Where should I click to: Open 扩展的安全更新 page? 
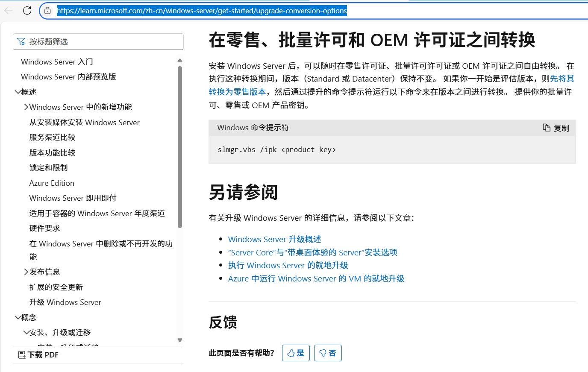56,287
